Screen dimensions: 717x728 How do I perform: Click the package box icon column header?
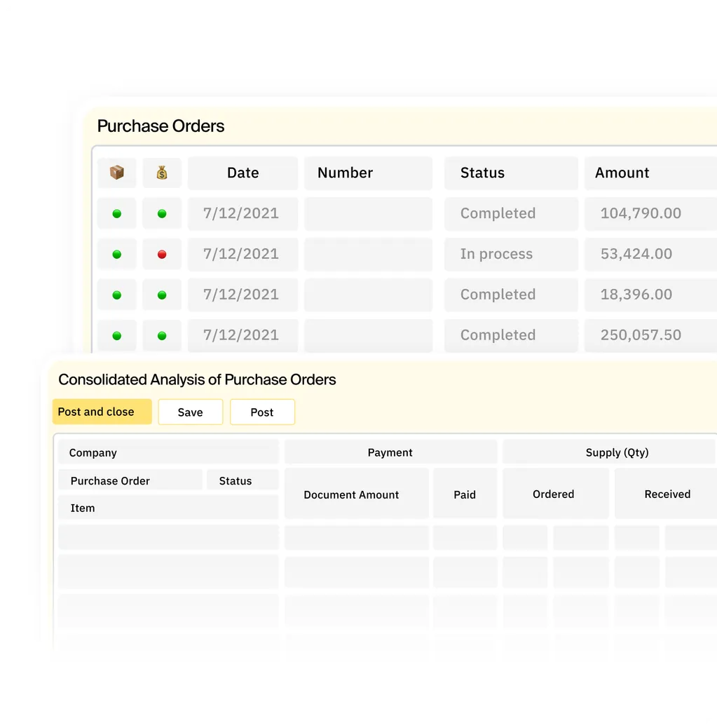[117, 173]
